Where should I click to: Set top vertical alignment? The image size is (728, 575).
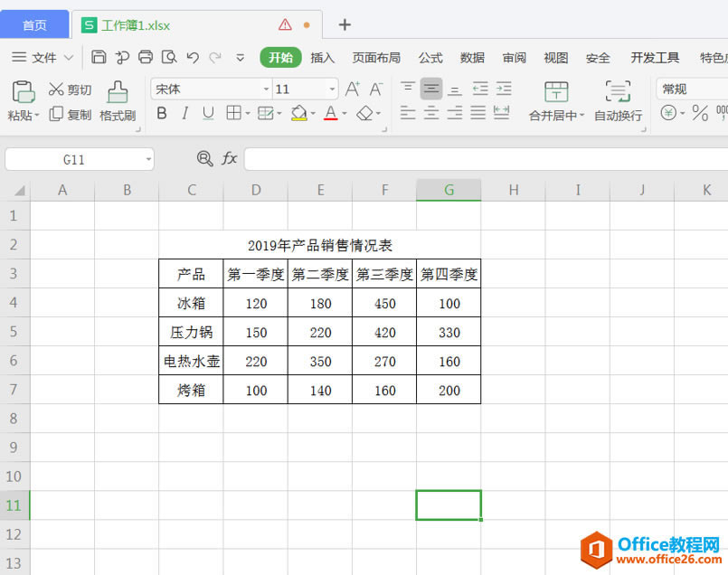pyautogui.click(x=408, y=89)
